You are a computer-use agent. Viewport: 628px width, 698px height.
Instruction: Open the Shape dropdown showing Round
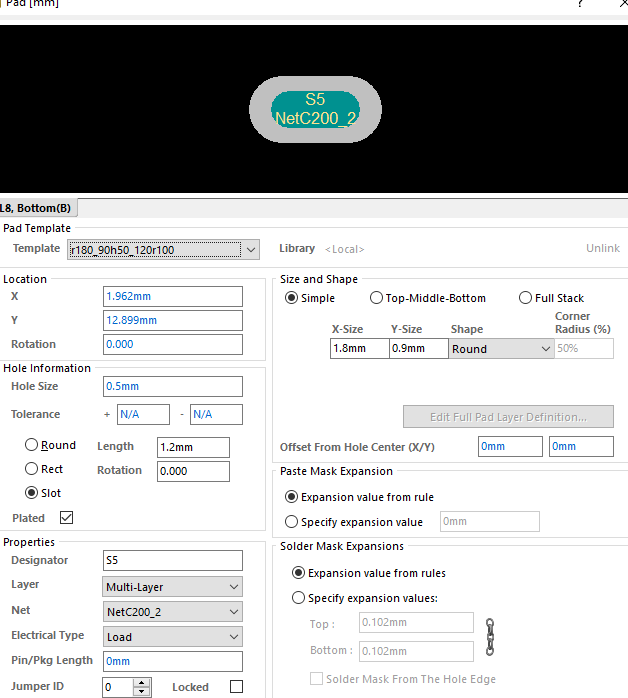(x=501, y=349)
